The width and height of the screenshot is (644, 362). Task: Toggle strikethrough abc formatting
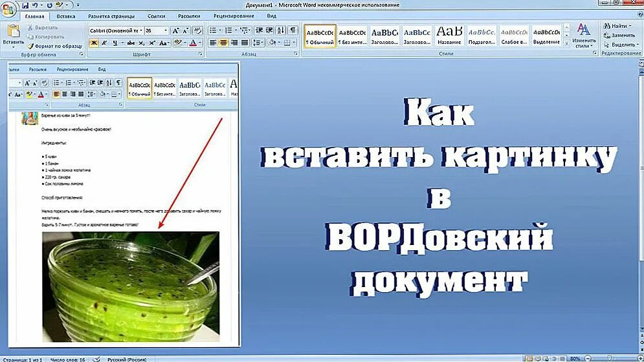pyautogui.click(x=131, y=43)
